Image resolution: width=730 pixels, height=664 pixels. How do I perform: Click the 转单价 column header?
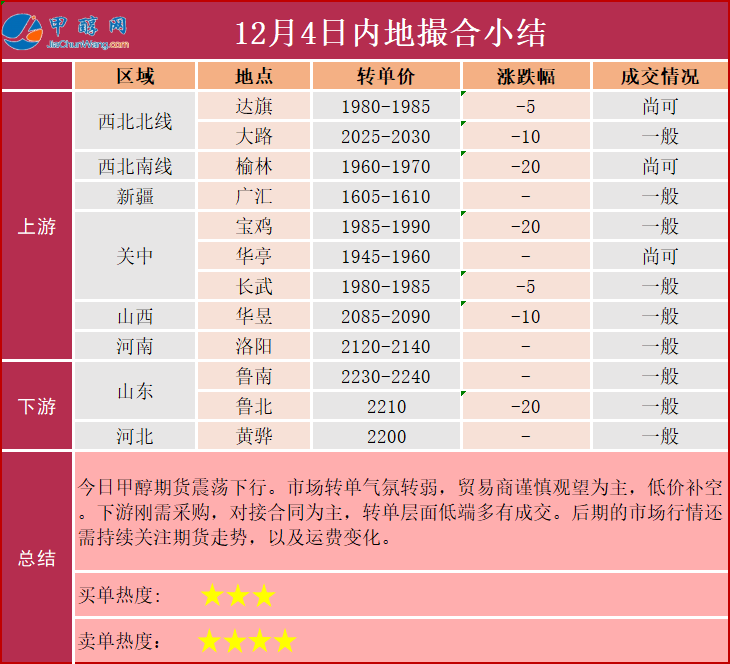(x=386, y=77)
